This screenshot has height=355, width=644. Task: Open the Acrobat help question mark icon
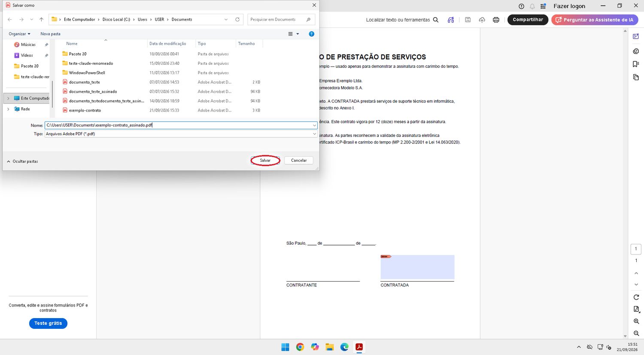click(521, 6)
